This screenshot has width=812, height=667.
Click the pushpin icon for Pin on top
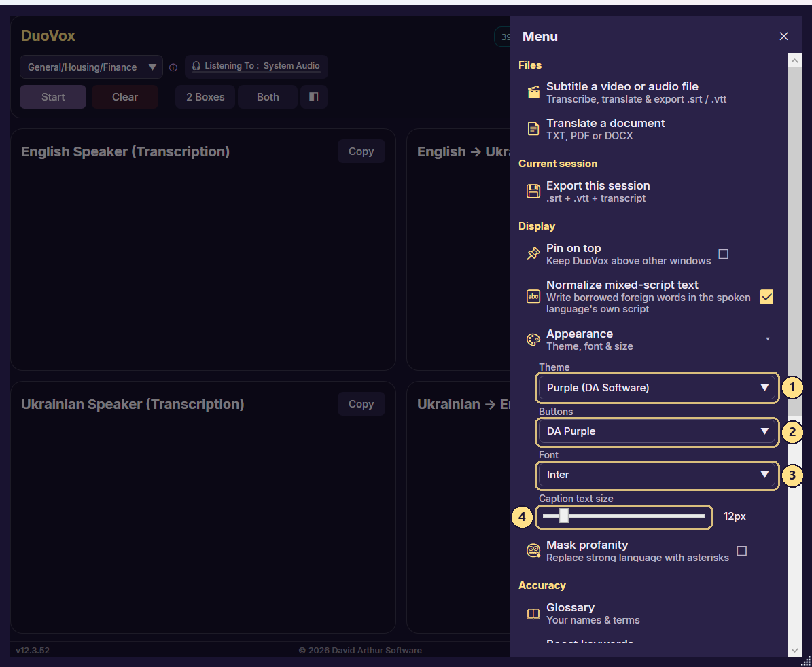point(533,253)
